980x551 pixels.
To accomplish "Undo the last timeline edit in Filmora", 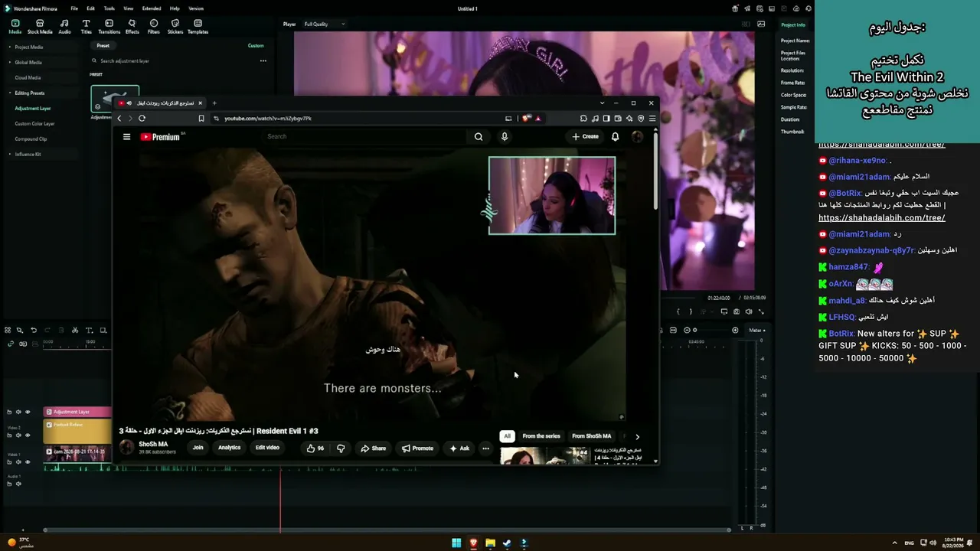I will [33, 331].
